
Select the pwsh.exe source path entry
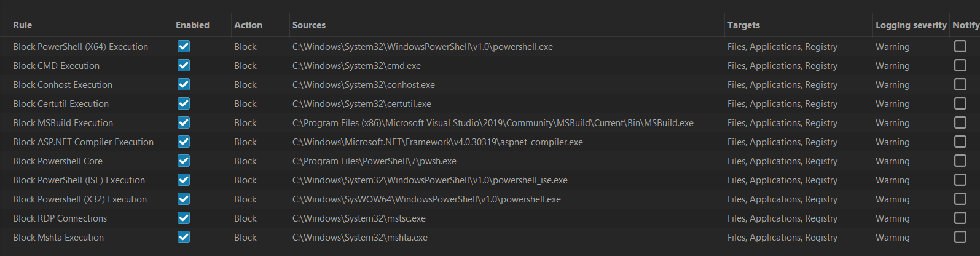coord(374,161)
